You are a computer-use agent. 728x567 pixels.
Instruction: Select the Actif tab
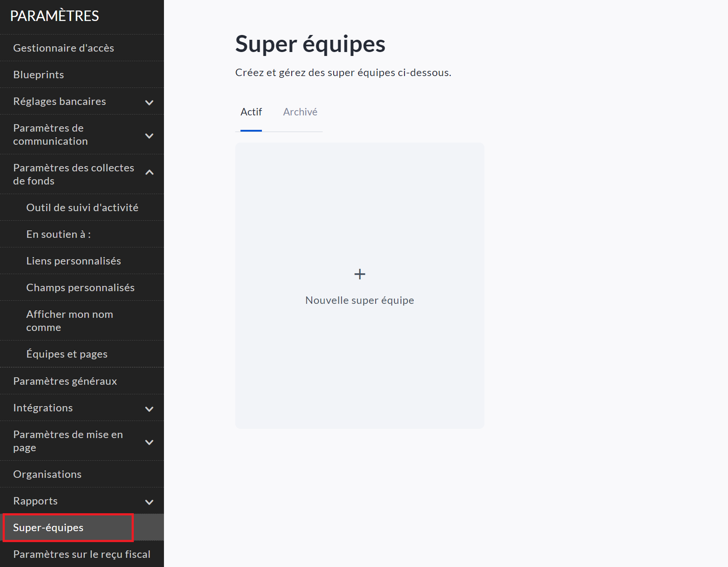click(251, 112)
